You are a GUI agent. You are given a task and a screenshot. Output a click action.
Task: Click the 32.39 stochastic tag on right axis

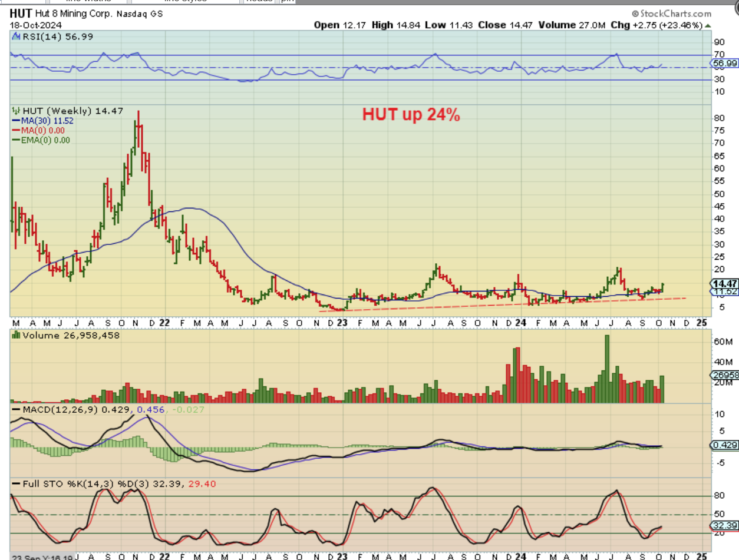pos(725,525)
